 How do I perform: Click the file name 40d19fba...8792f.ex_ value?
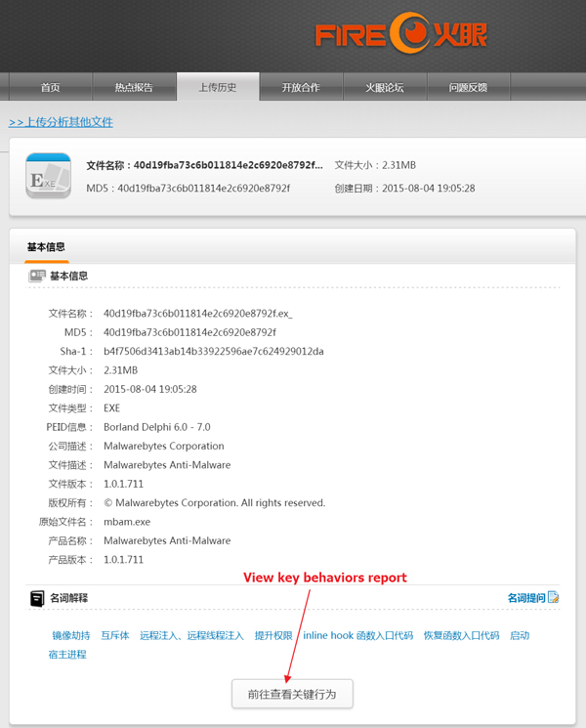198,314
